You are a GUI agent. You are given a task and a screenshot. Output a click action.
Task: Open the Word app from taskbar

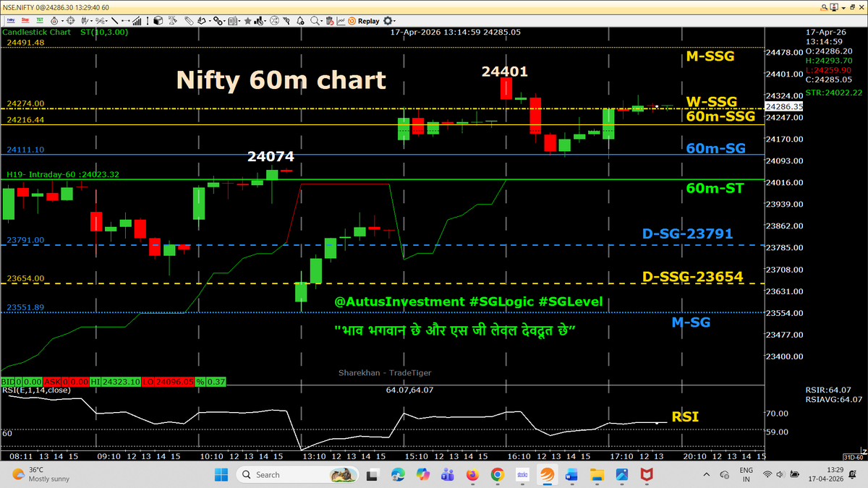point(572,474)
